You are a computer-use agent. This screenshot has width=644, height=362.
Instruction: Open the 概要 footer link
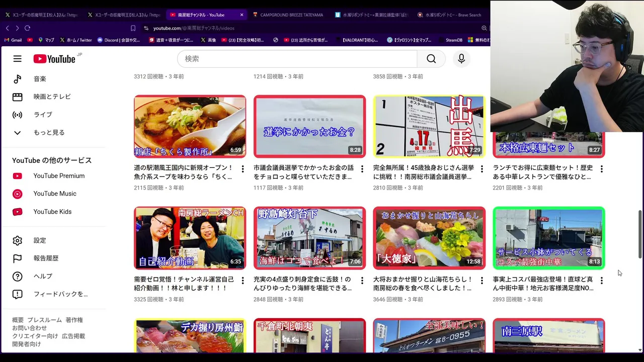click(18, 320)
